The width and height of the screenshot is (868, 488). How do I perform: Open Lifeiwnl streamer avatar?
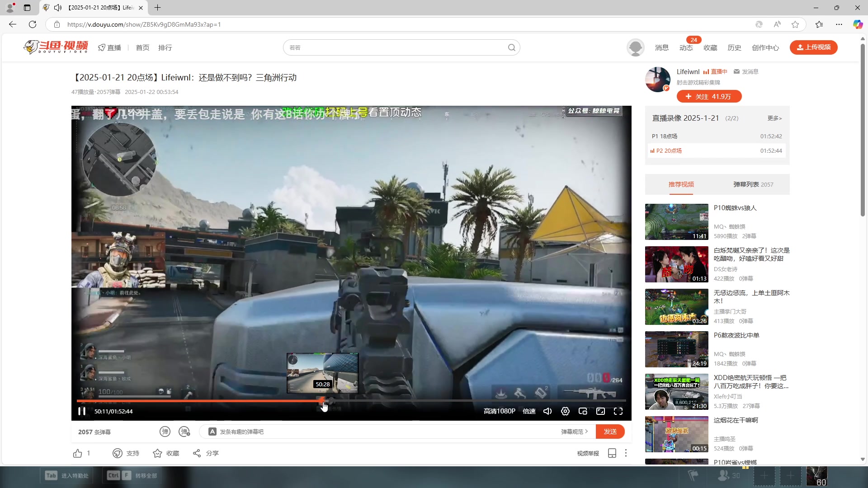click(x=658, y=79)
